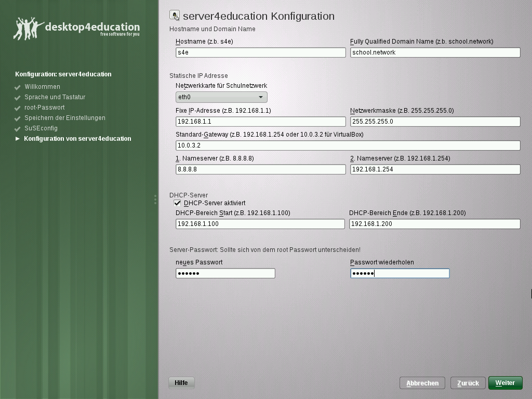Click the checkmark icon beside Willkommen

tap(18, 87)
